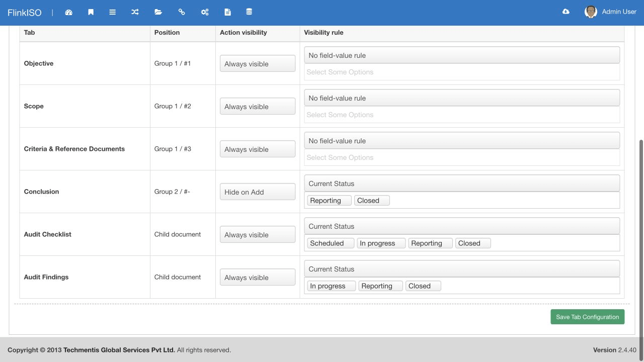Open Action visibility dropdown for Objective
The image size is (644, 362).
coord(258,63)
